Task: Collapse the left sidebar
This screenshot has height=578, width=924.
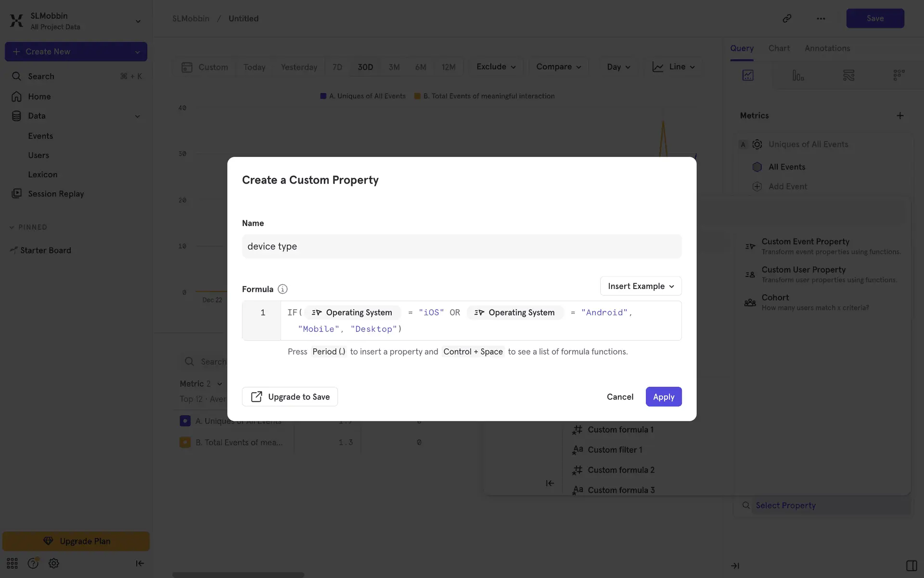Action: pos(140,563)
